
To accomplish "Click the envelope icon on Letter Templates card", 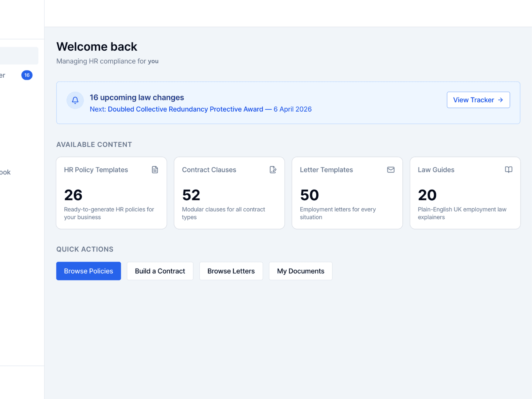I will [x=391, y=170].
